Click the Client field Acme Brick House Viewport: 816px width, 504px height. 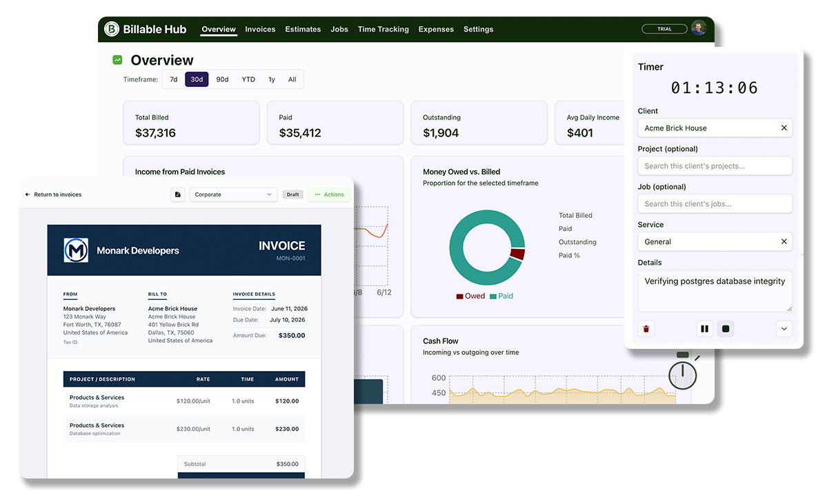pyautogui.click(x=715, y=128)
